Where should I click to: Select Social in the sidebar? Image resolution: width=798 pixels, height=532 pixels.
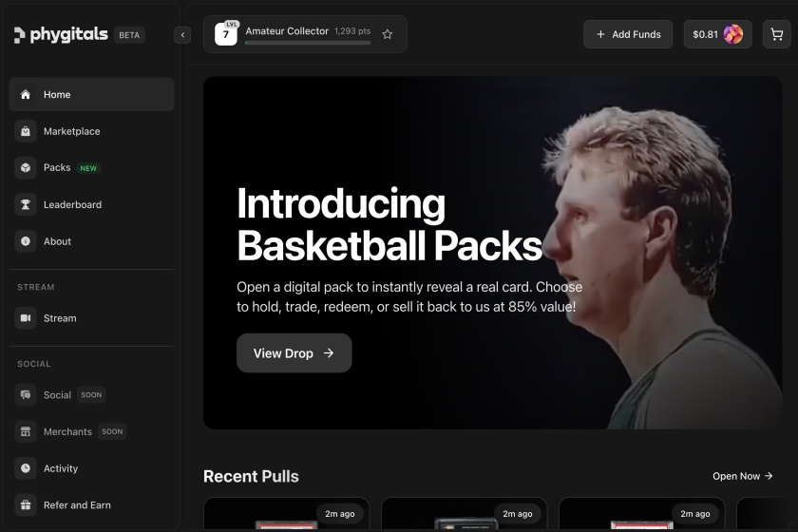click(57, 395)
